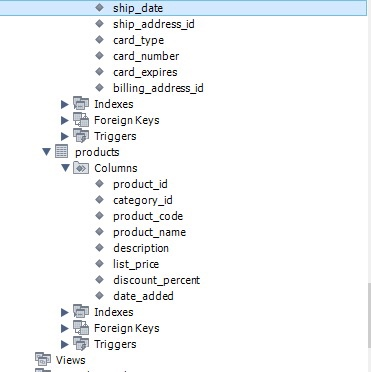The image size is (371, 372).
Task: Select the date_added column
Action: click(143, 296)
